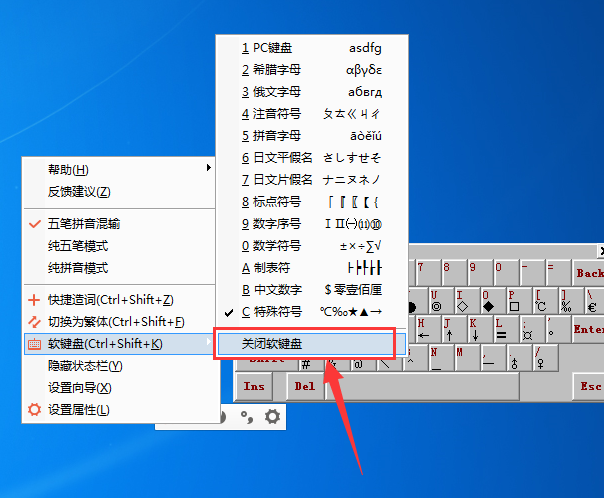Click the K key with ↓ arrow
This screenshot has width=604, height=498.
coord(480,329)
